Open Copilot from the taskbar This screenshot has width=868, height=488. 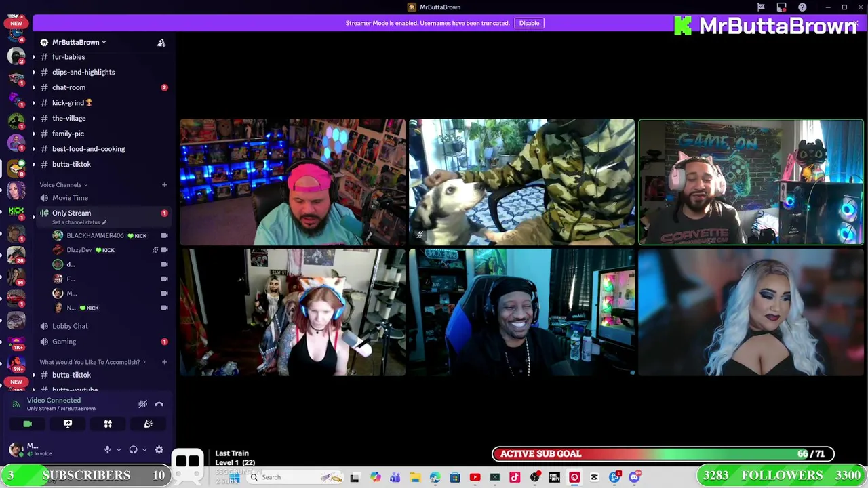[x=375, y=477]
